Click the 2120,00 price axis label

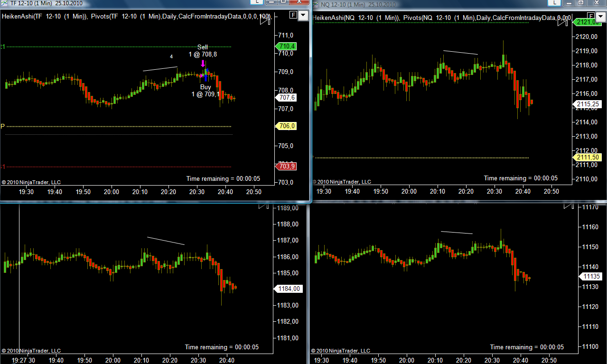[587, 37]
